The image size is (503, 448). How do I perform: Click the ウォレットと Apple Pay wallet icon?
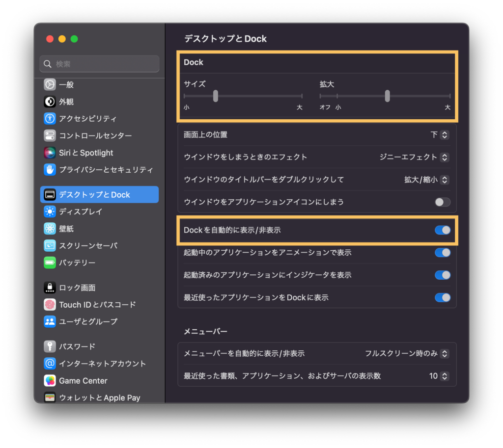[x=50, y=397]
